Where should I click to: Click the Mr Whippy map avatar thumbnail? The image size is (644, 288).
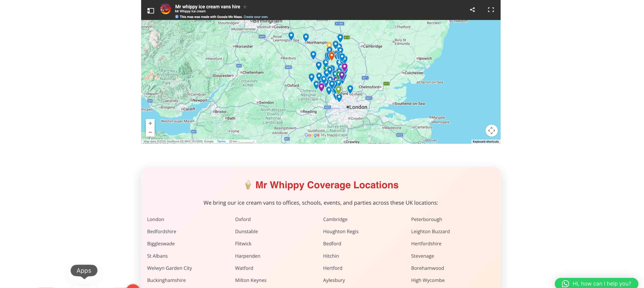[x=166, y=9]
